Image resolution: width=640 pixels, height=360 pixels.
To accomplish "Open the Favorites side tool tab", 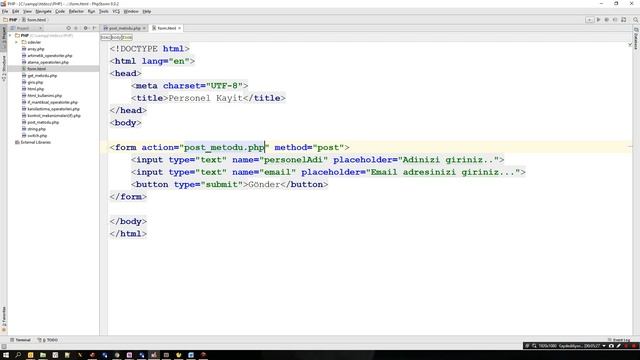I will tap(4, 319).
